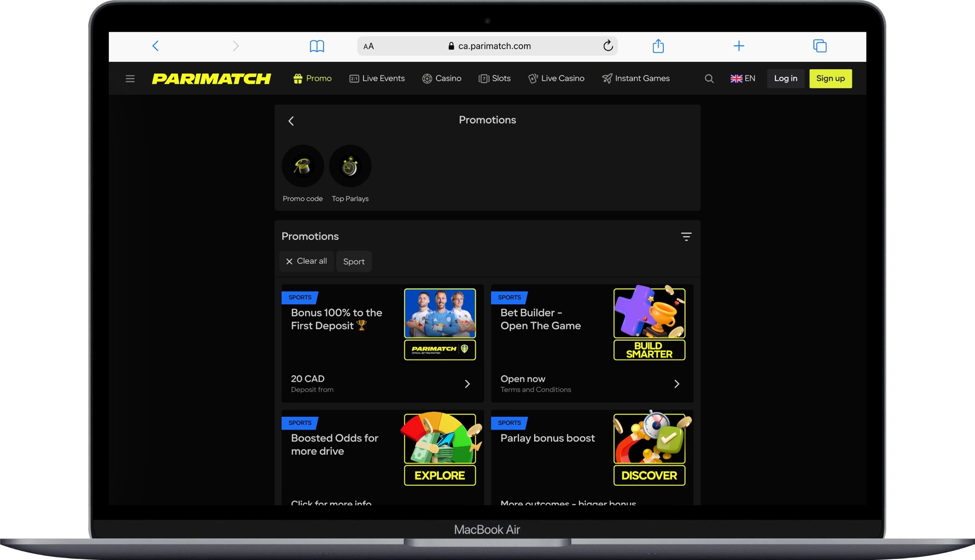Open the Top Parlays stopwatch icon
975x560 pixels.
tap(350, 166)
